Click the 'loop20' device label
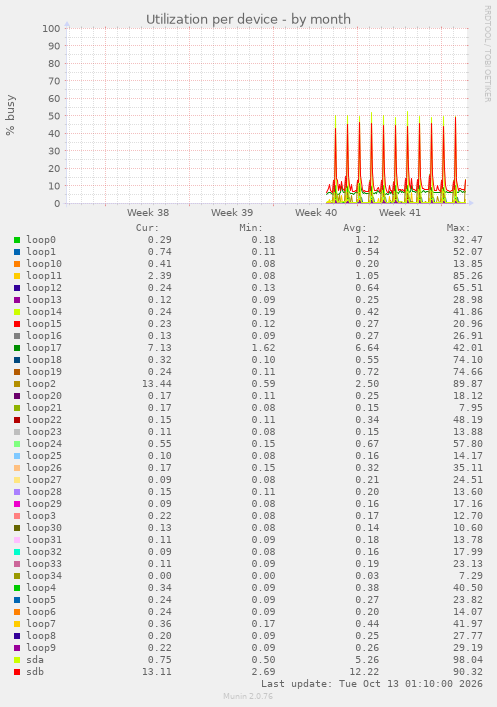The height and width of the screenshot is (707, 497). 44,396
